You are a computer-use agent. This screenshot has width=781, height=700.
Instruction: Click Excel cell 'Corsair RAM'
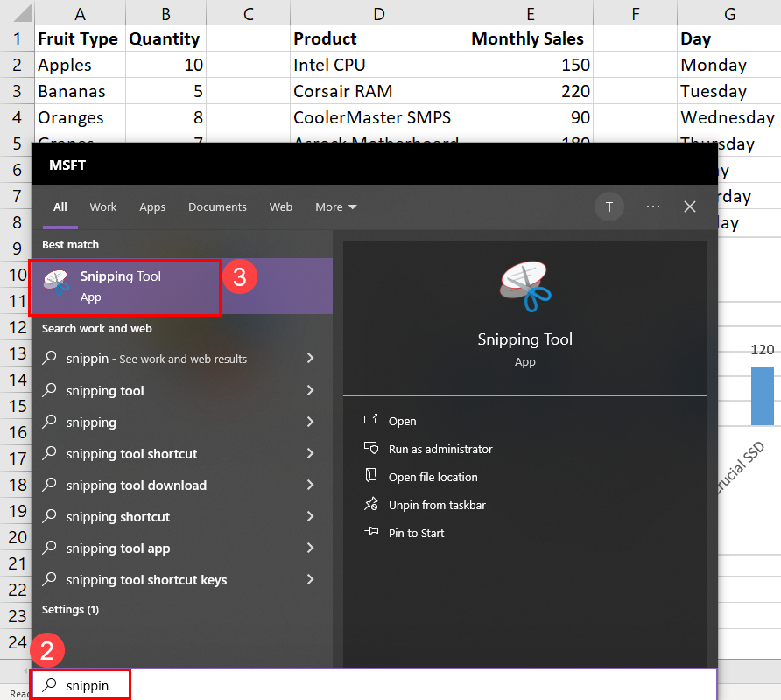tap(379, 91)
